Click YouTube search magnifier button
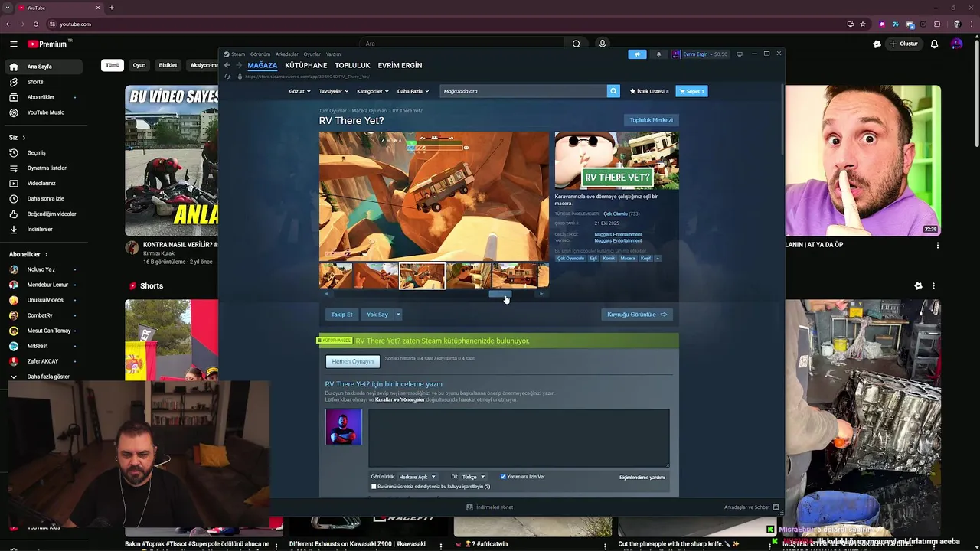 [x=577, y=44]
